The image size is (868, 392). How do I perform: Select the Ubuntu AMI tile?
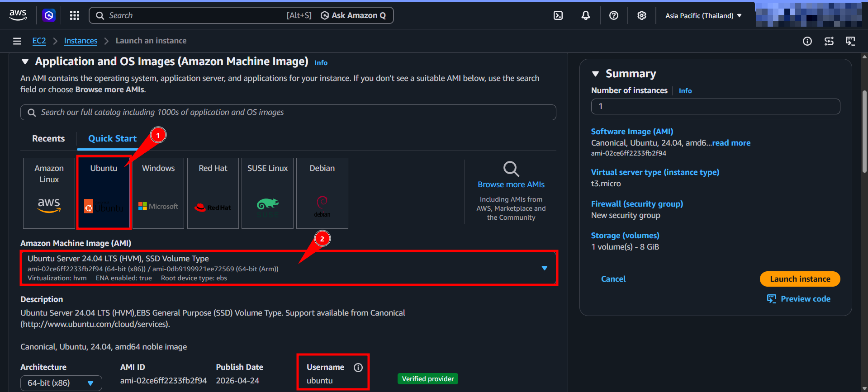tap(104, 193)
